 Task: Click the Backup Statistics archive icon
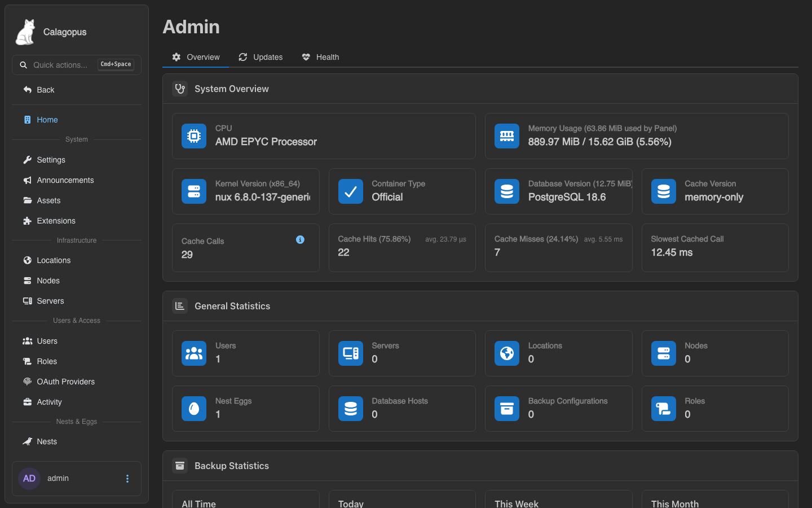(180, 466)
